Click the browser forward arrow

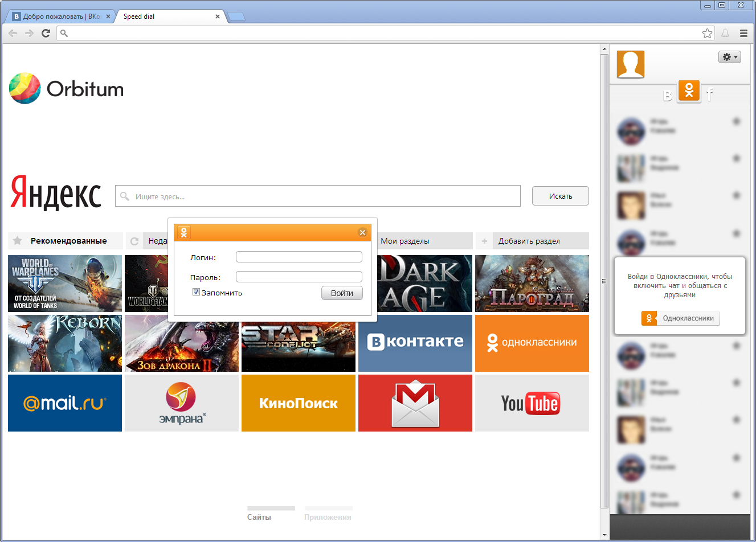(29, 33)
